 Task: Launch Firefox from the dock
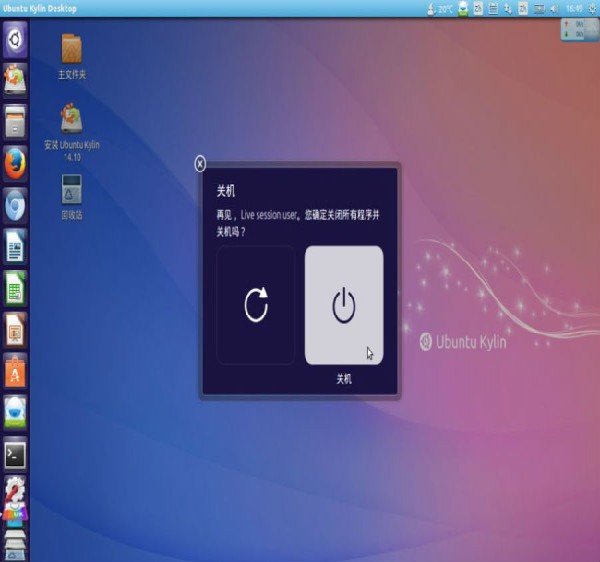point(15,163)
